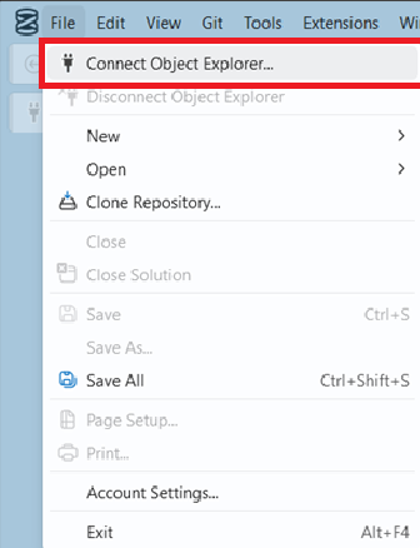Click the Clone Repository download icon

(x=68, y=201)
